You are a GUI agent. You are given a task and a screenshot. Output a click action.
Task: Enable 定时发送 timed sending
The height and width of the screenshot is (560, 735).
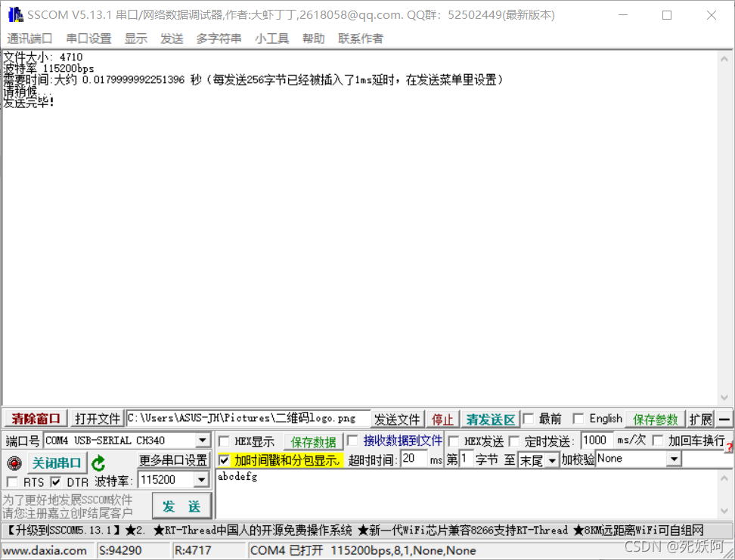(513, 440)
